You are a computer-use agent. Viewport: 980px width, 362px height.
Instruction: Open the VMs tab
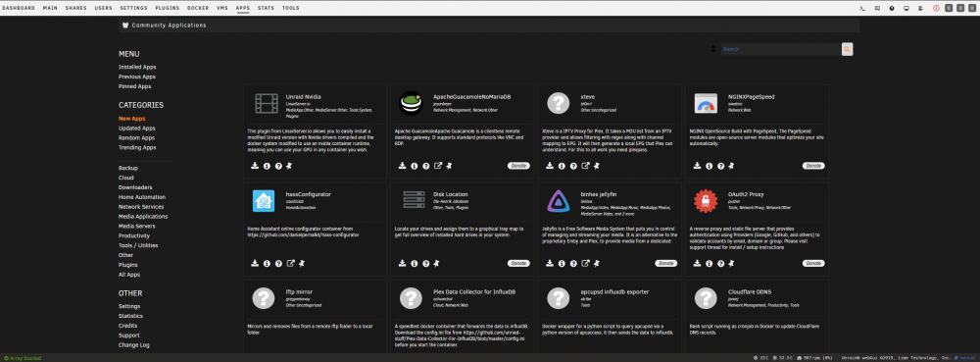click(x=221, y=8)
